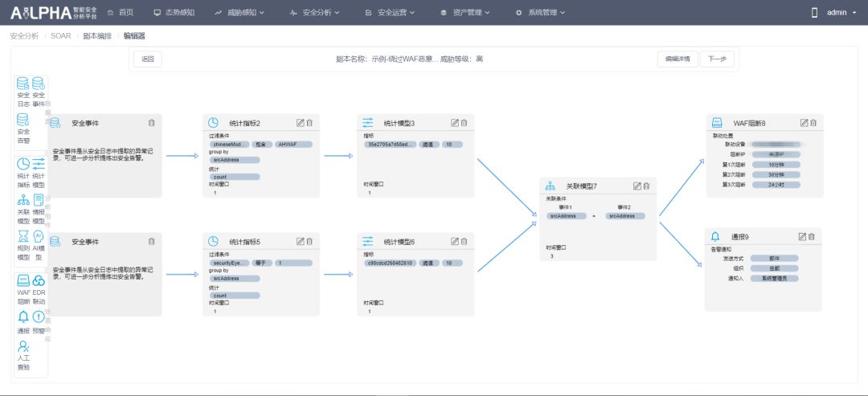Open edit for 关联模型7 node
This screenshot has height=396, width=868.
tap(637, 186)
